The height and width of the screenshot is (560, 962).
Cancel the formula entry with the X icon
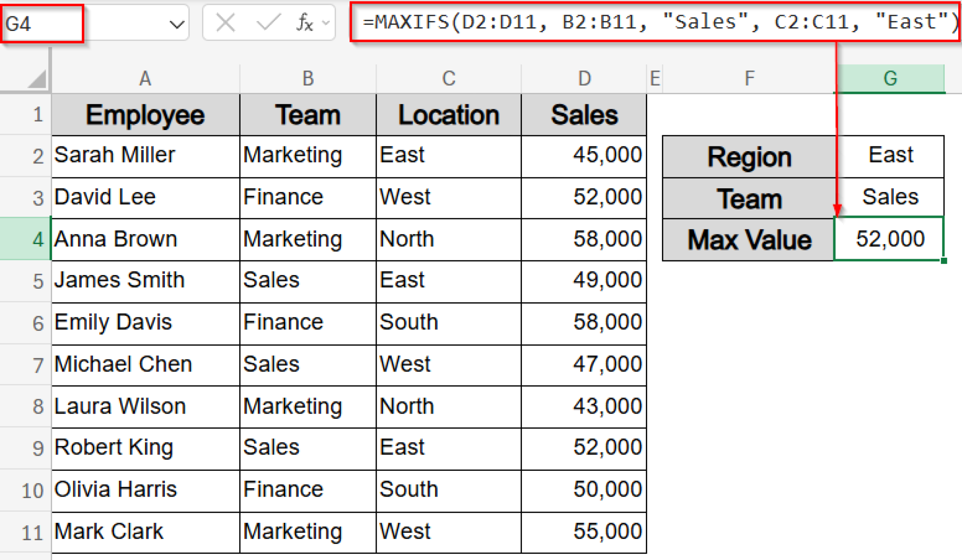(x=225, y=22)
